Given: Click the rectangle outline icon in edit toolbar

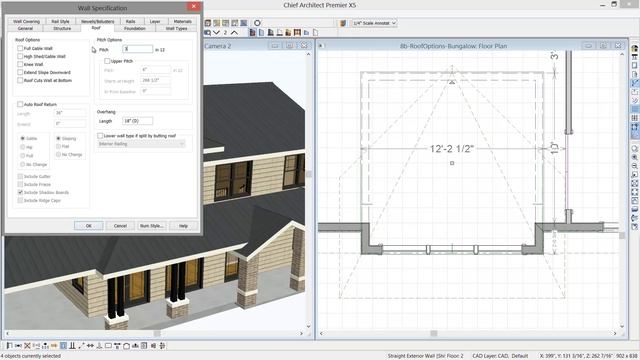Looking at the screenshot, I should tap(108, 346).
